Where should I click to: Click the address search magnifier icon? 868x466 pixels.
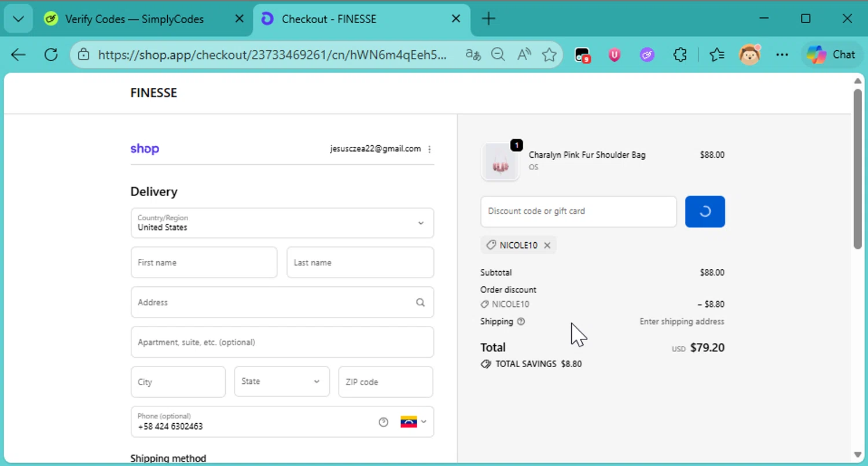click(x=420, y=302)
